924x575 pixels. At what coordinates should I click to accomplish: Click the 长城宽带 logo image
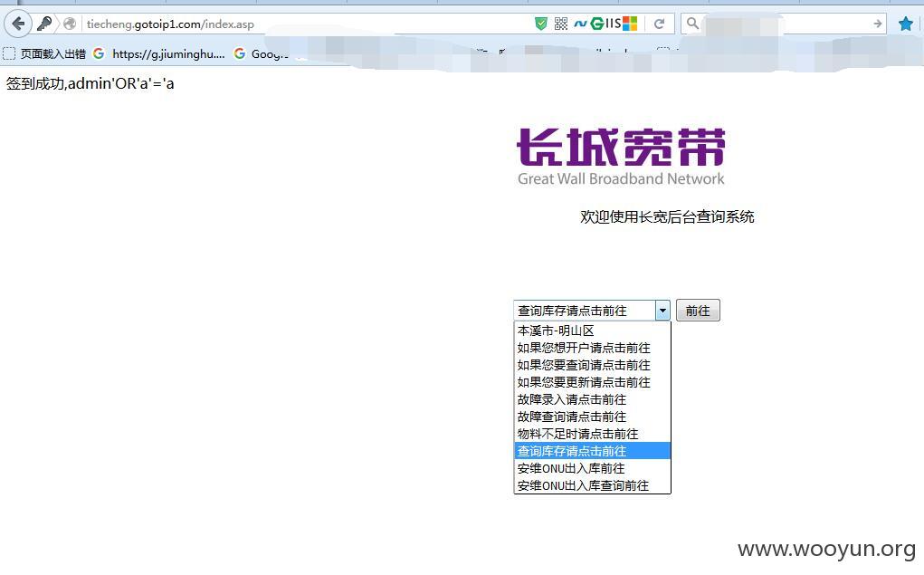pos(621,157)
